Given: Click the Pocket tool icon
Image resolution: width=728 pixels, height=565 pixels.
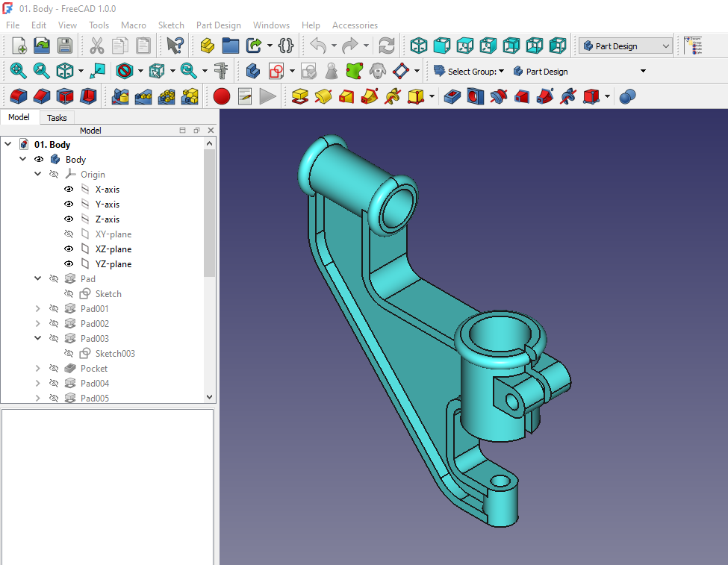Looking at the screenshot, I should coord(452,96).
